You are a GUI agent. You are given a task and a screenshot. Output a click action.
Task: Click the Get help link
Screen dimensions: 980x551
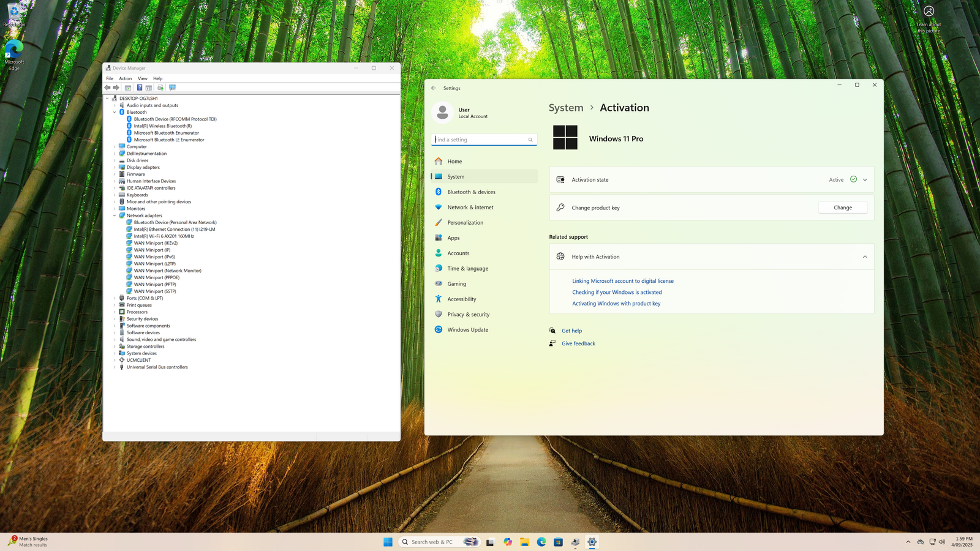pos(571,331)
